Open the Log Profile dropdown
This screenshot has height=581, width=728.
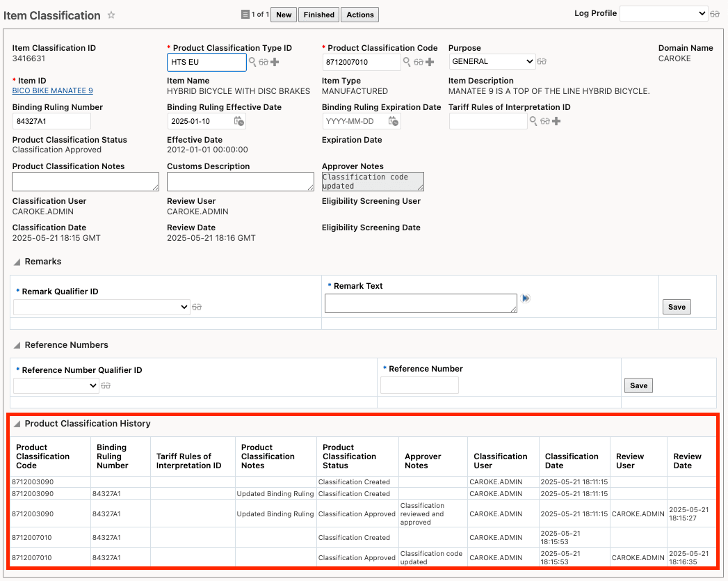663,13
